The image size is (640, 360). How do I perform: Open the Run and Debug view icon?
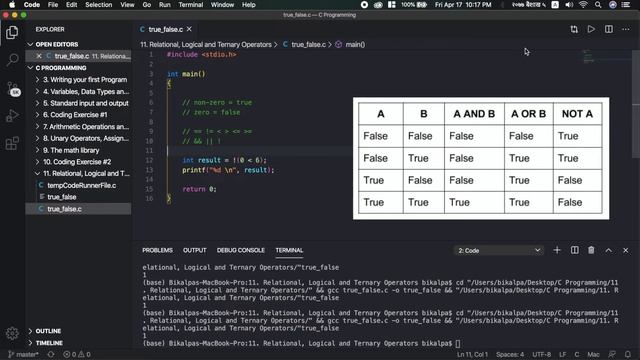[x=12, y=116]
